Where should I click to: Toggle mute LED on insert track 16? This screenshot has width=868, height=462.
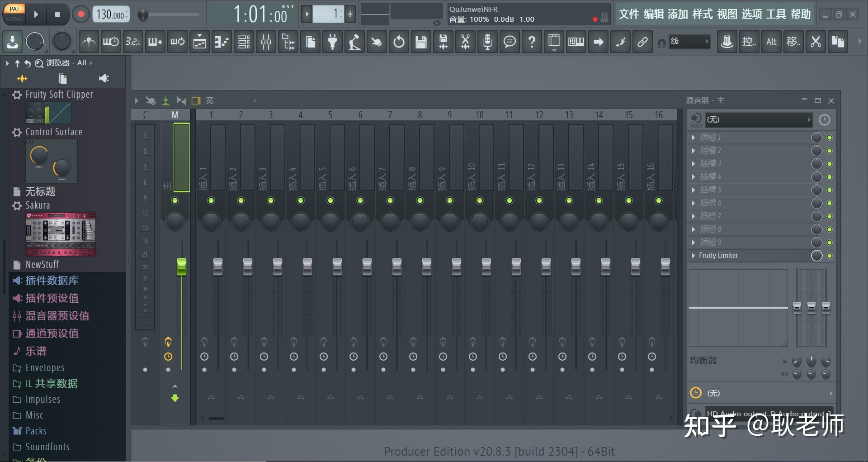click(659, 200)
